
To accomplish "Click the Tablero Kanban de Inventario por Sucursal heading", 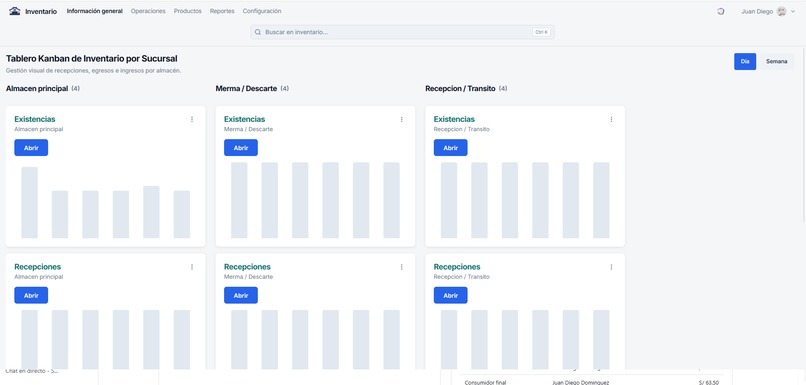I will (x=91, y=59).
